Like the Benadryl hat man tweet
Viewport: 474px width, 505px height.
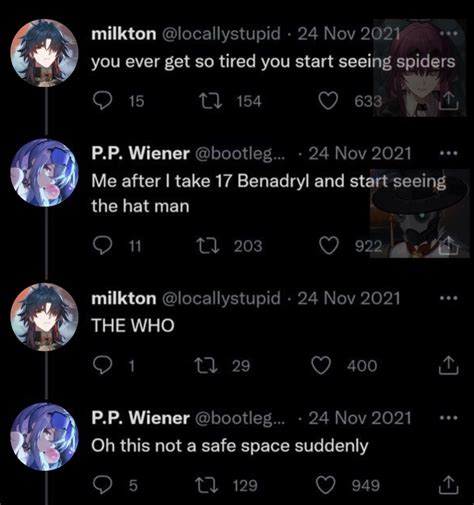pyautogui.click(x=329, y=246)
